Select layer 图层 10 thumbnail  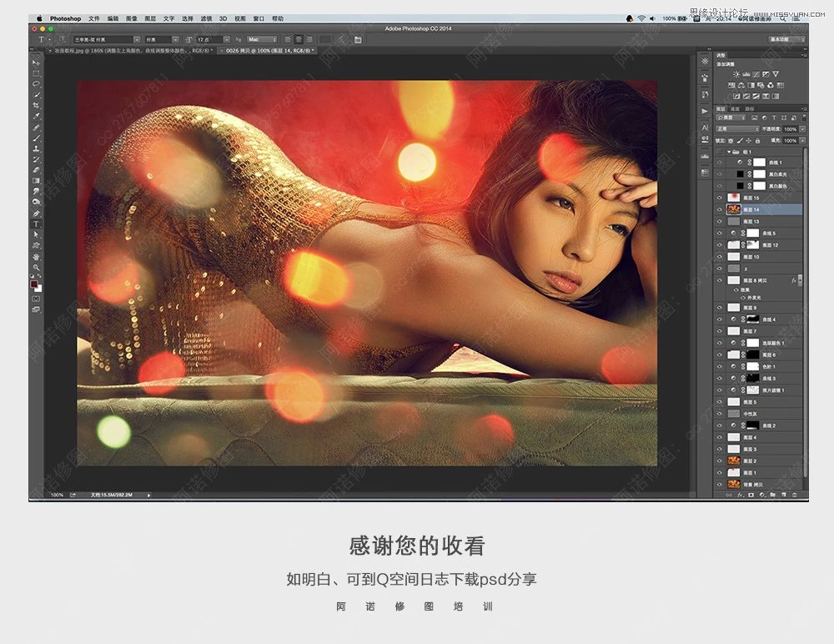pyautogui.click(x=734, y=257)
